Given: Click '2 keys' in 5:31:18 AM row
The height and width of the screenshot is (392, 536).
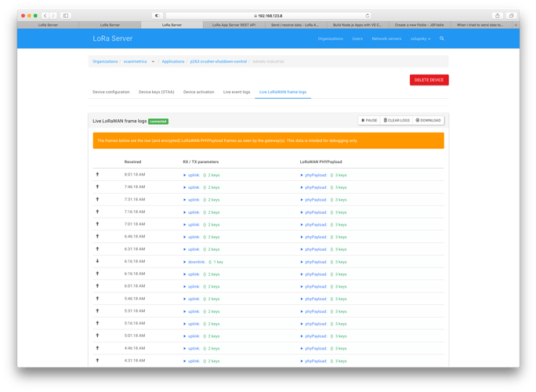Looking at the screenshot, I should pyautogui.click(x=214, y=311).
